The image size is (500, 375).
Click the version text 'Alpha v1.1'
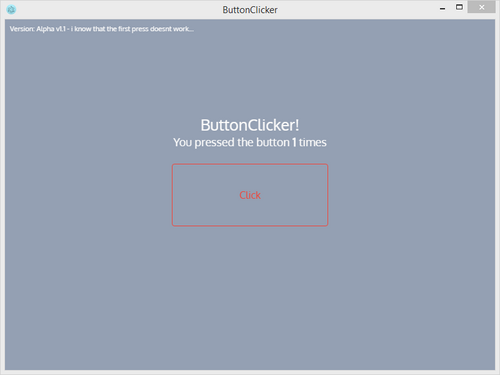click(51, 29)
